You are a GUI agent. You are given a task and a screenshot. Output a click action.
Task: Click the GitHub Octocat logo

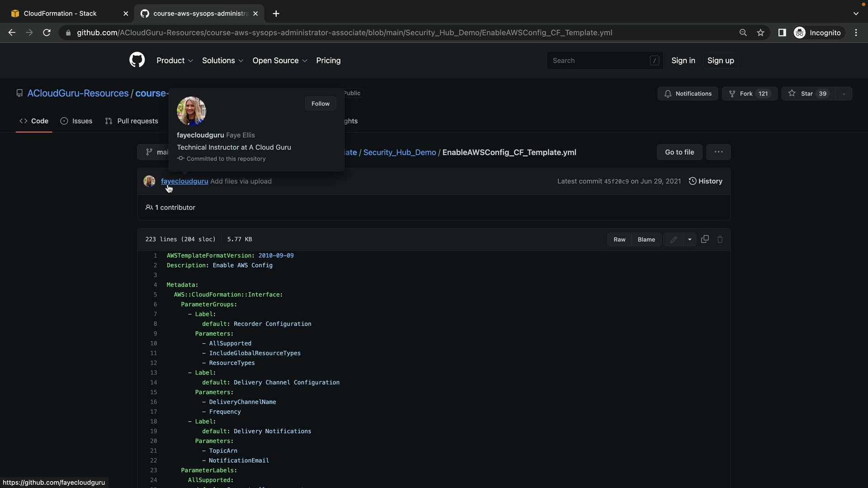[x=137, y=60]
